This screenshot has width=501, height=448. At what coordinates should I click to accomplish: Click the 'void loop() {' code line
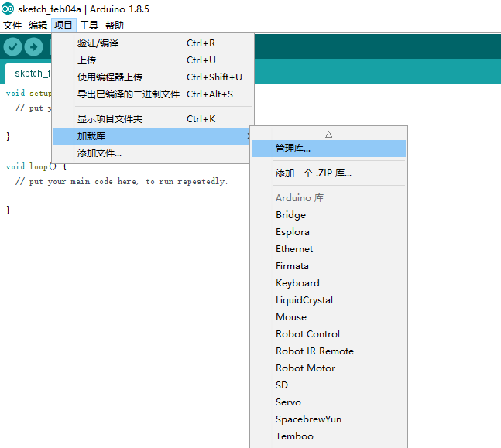tap(36, 166)
